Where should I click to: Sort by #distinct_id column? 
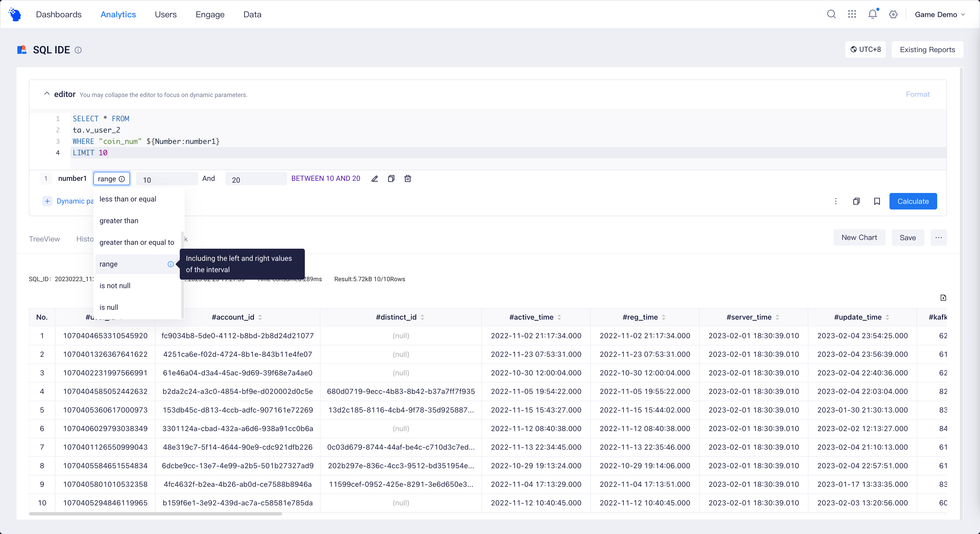[422, 317]
